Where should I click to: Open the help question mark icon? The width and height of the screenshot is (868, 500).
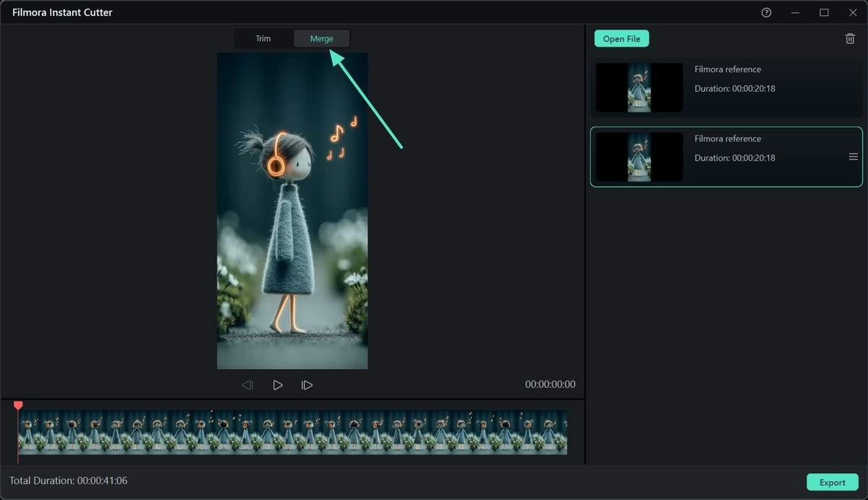(x=766, y=12)
